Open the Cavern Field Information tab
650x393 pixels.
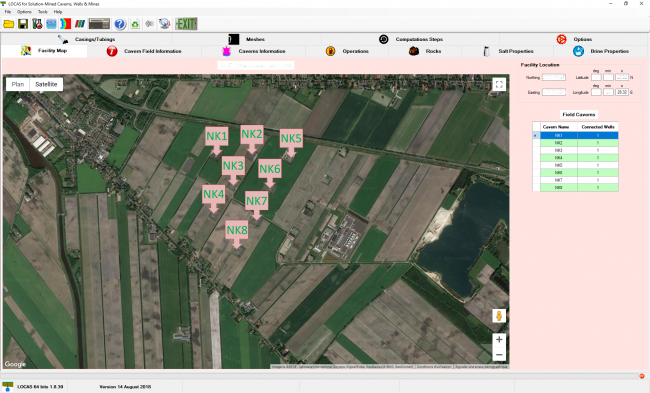[x=144, y=51]
